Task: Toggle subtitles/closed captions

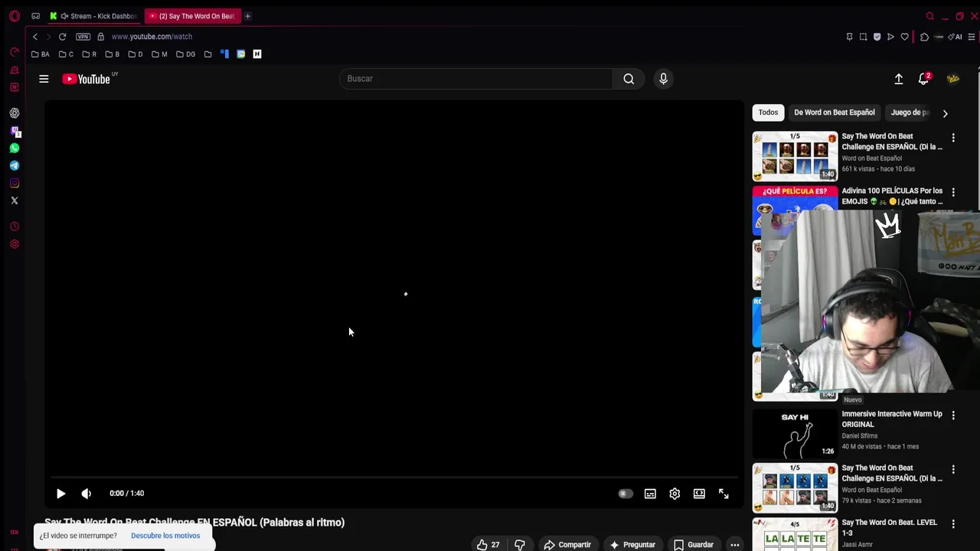Action: pos(650,494)
